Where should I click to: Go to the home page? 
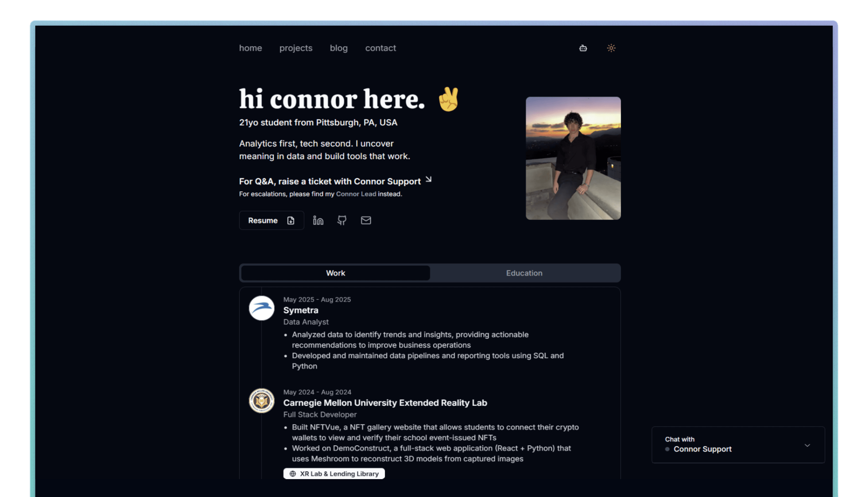[x=251, y=48]
